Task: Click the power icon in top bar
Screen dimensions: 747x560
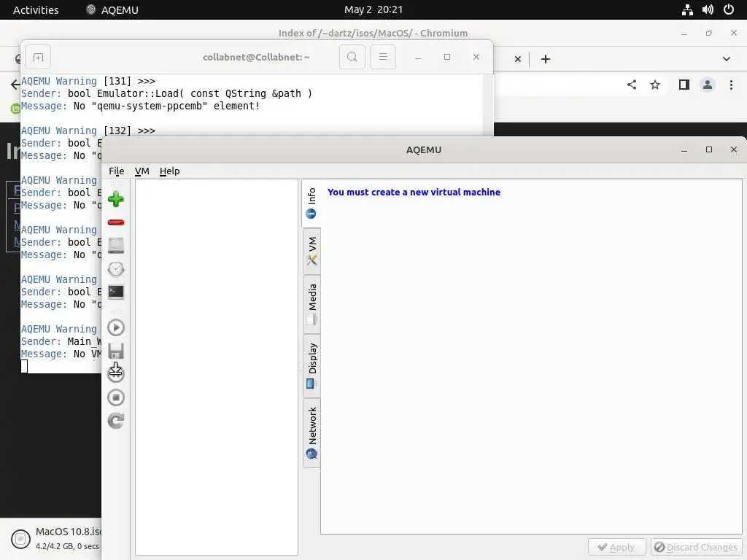Action: point(729,10)
